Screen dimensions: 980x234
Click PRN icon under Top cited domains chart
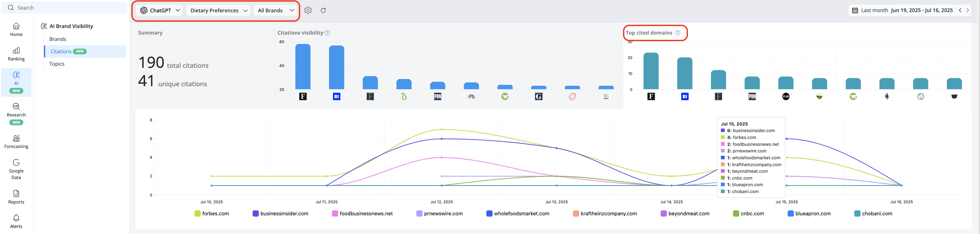click(x=752, y=96)
